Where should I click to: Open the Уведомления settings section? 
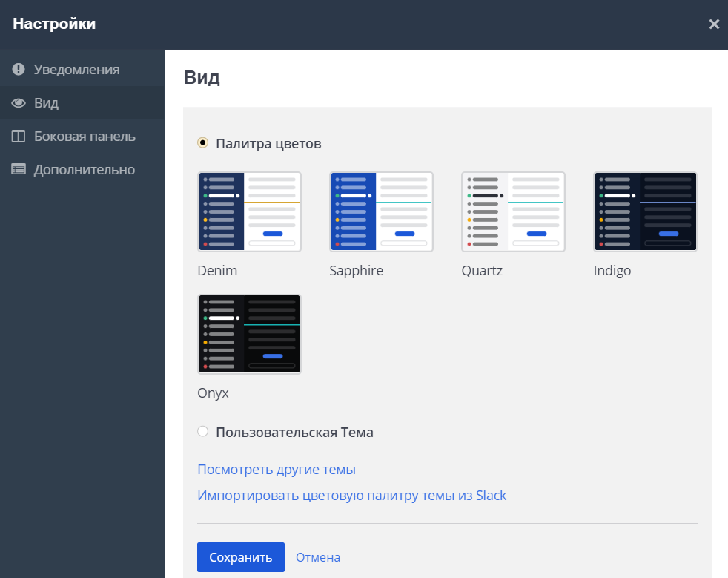tap(76, 70)
